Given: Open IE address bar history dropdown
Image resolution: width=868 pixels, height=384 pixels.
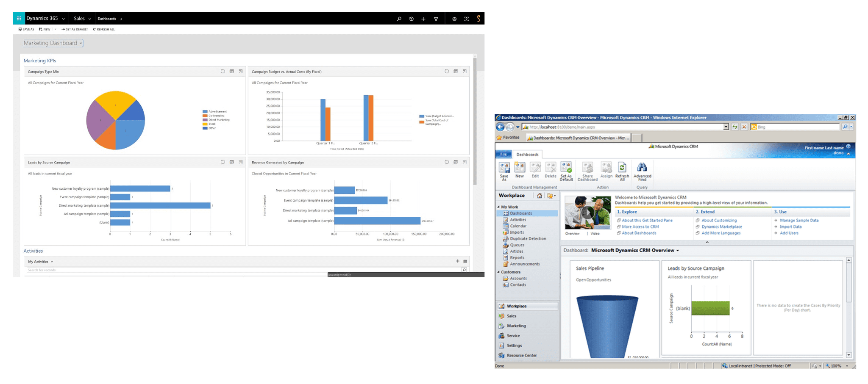Looking at the screenshot, I should pyautogui.click(x=726, y=127).
